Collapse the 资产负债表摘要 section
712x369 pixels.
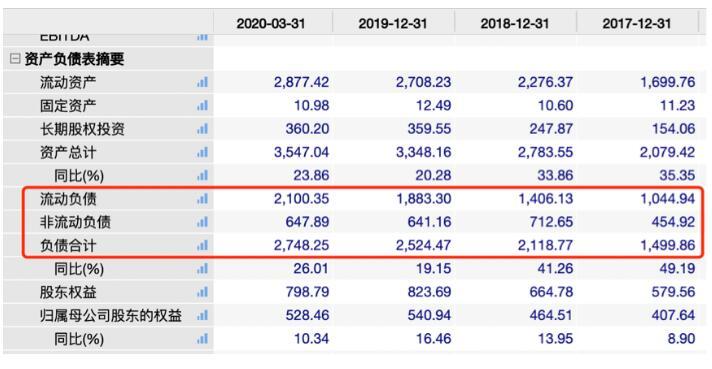tap(15, 59)
